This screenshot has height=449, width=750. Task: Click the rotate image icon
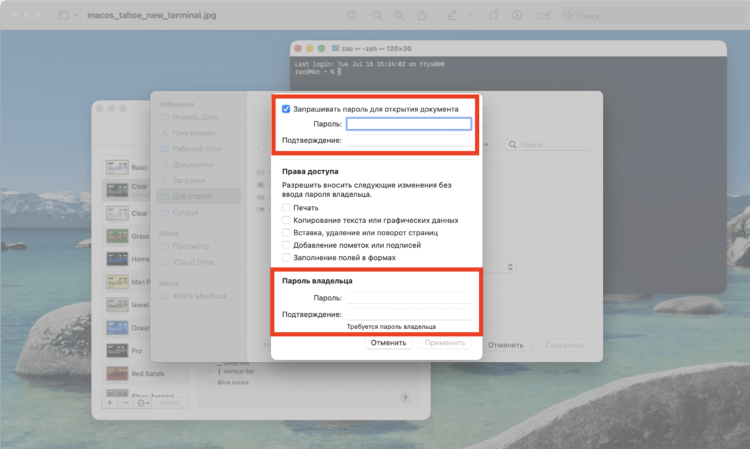[x=494, y=15]
